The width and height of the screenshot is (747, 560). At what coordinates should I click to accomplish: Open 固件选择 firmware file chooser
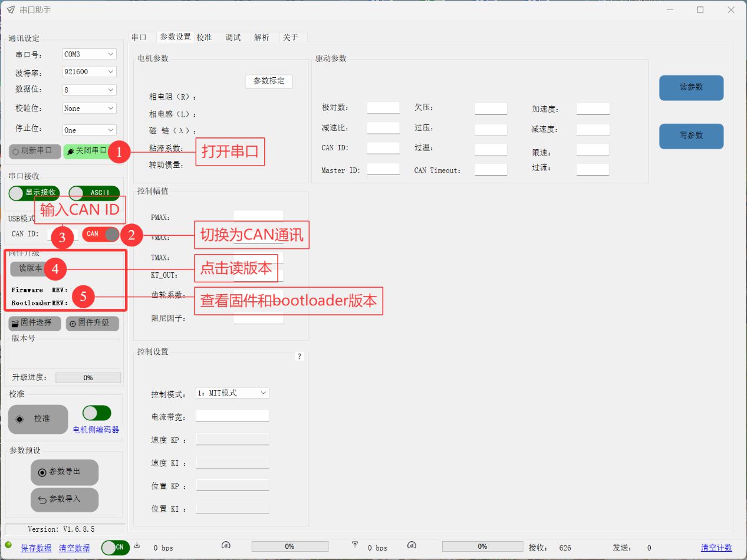point(35,323)
